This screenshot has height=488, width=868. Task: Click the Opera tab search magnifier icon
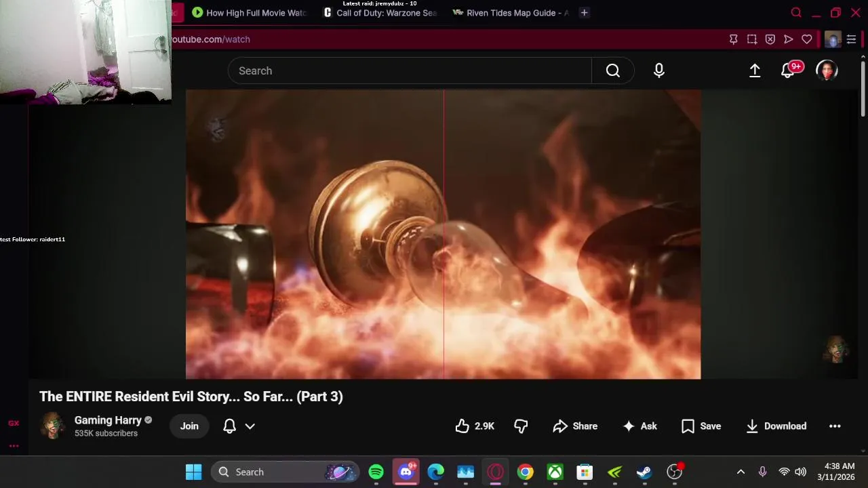797,13
